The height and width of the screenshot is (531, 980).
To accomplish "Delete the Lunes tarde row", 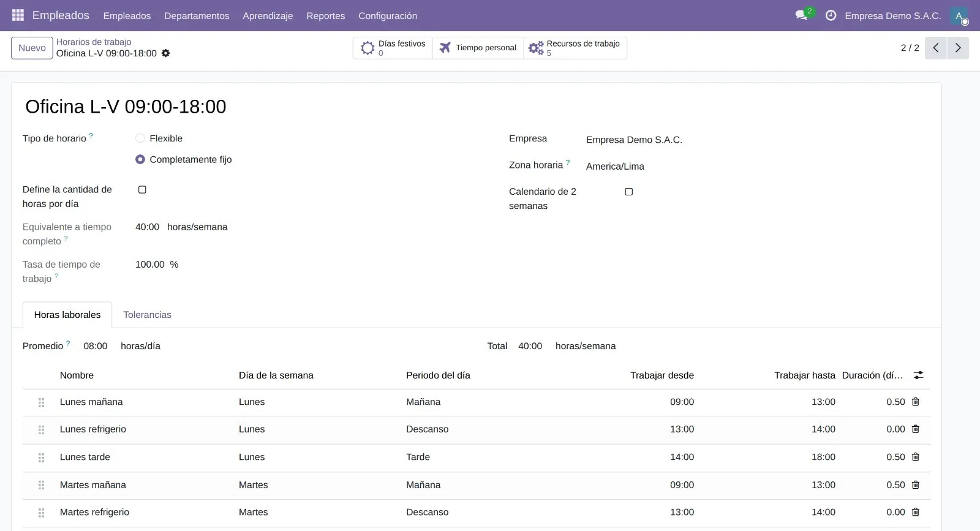I will click(x=916, y=457).
